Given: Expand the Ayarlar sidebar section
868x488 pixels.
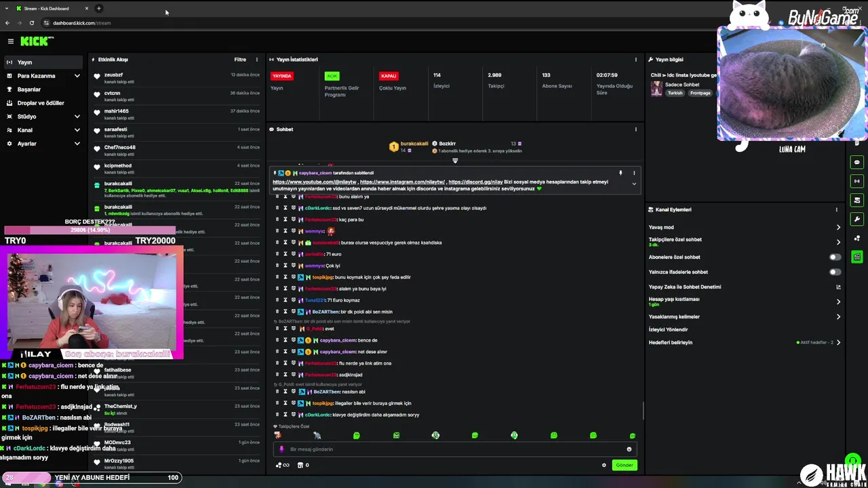Looking at the screenshot, I should (77, 144).
